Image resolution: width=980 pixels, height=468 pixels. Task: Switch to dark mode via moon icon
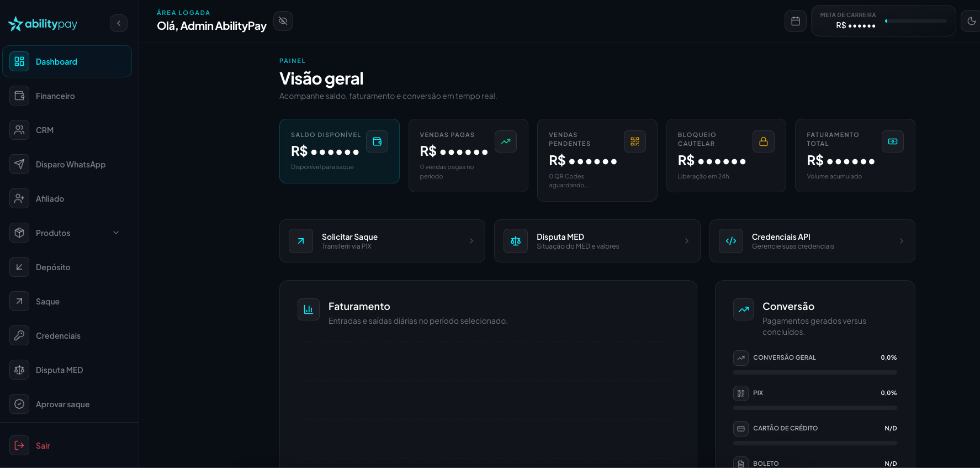[971, 21]
